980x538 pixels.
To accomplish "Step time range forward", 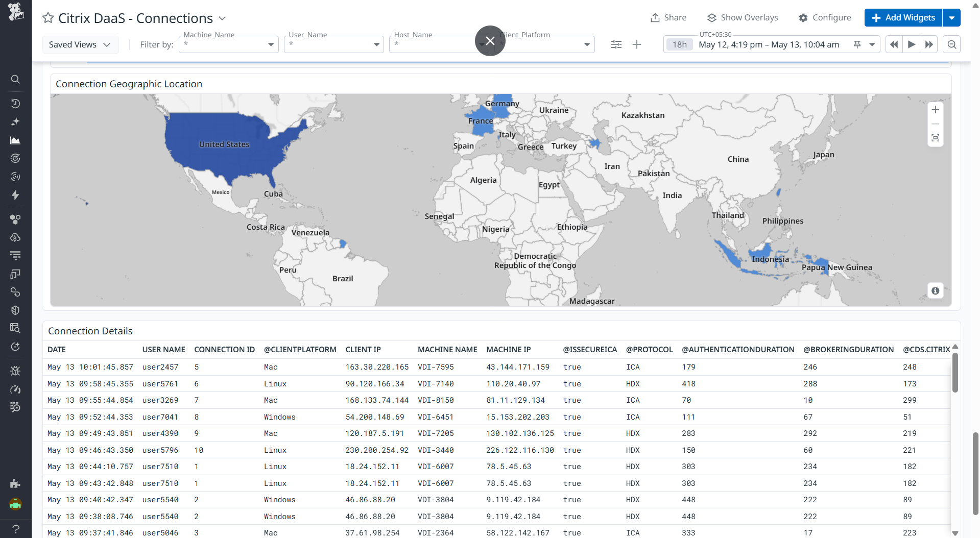I will click(929, 44).
